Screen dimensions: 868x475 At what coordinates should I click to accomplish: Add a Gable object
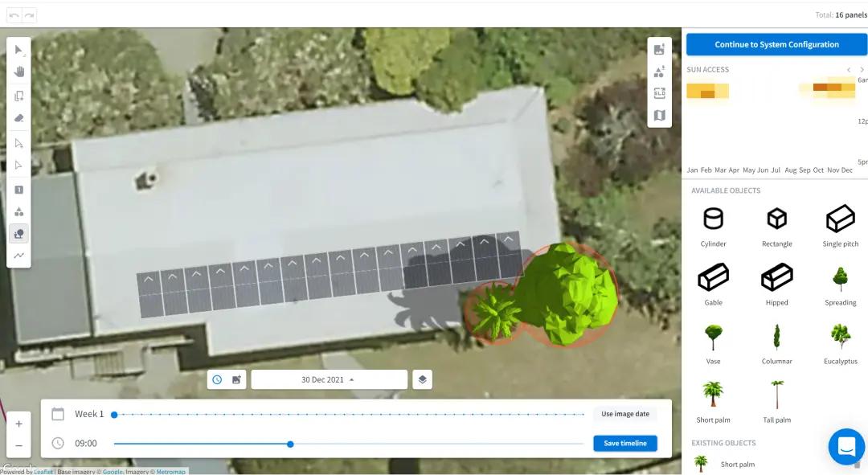pos(713,285)
